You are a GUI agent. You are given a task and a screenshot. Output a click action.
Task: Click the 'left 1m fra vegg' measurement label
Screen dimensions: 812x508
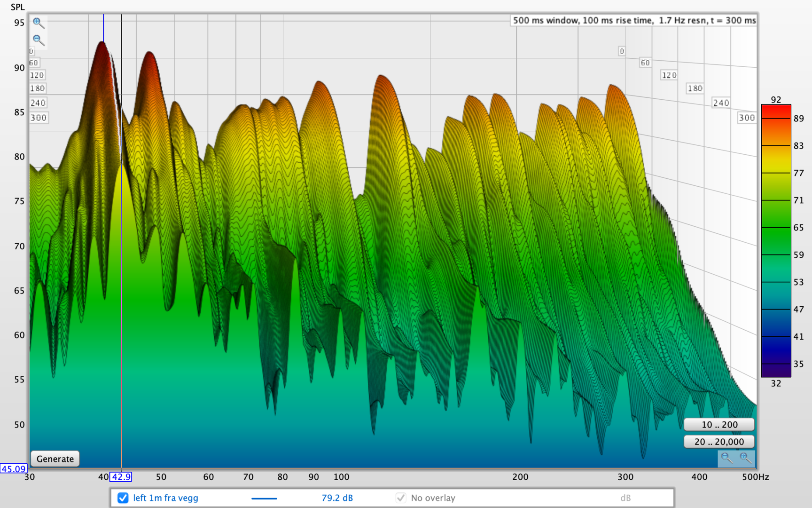pyautogui.click(x=165, y=498)
